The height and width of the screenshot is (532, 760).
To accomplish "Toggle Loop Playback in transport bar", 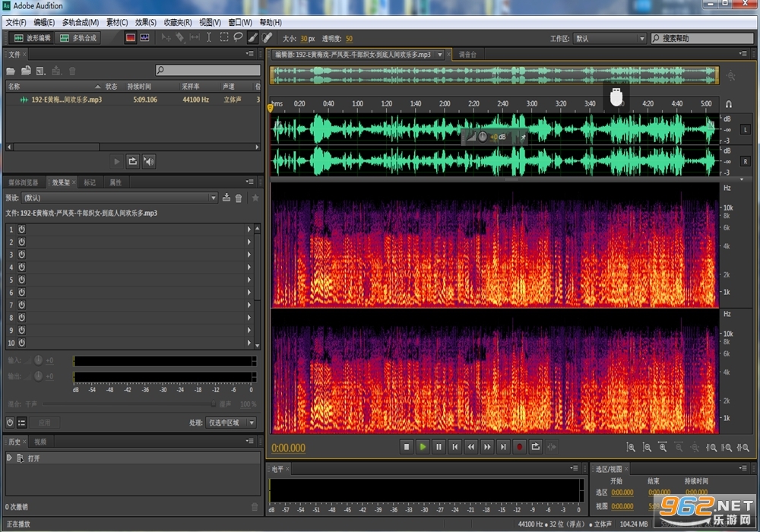I will click(535, 447).
